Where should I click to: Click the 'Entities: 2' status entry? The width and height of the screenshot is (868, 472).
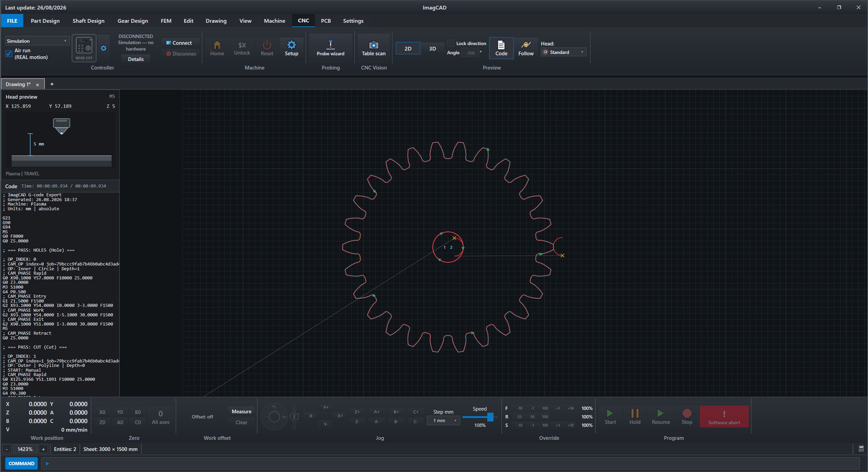[65, 449]
